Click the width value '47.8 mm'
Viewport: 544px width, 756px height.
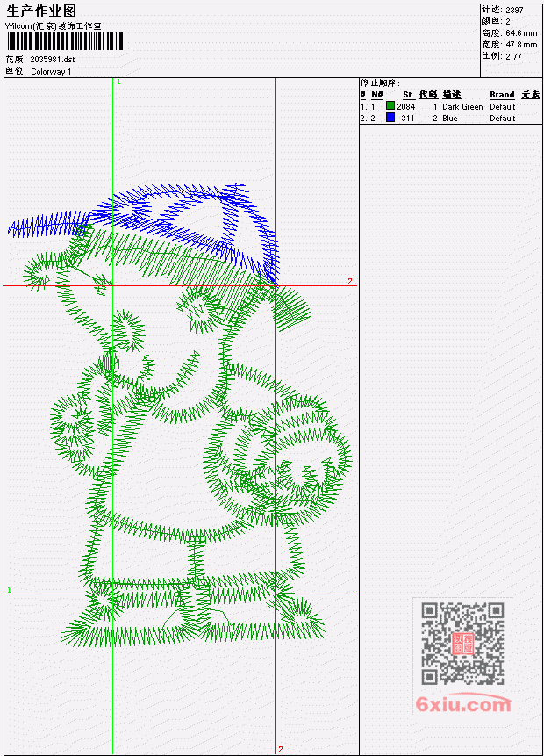[x=521, y=45]
